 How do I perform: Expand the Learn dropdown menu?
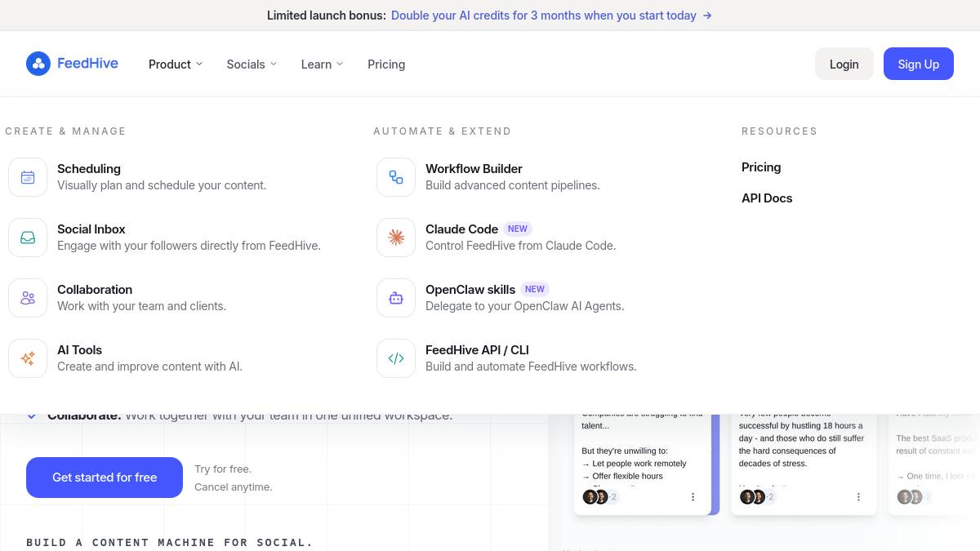coord(322,64)
